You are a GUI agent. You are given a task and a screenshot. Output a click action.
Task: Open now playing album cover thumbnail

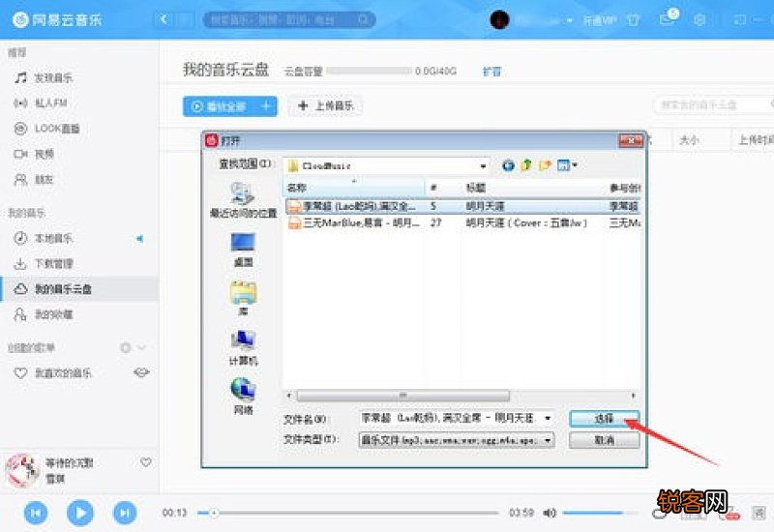pos(21,470)
